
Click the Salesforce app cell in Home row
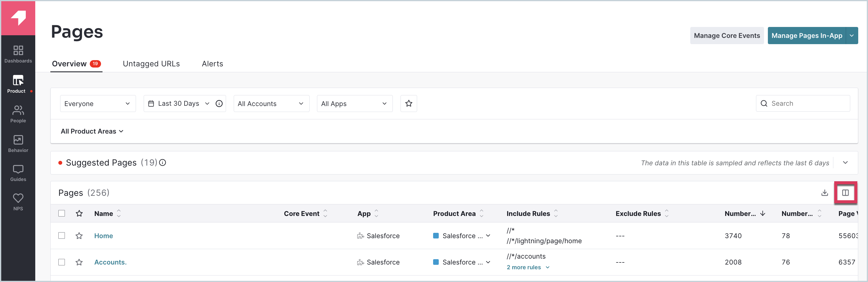pyautogui.click(x=378, y=236)
